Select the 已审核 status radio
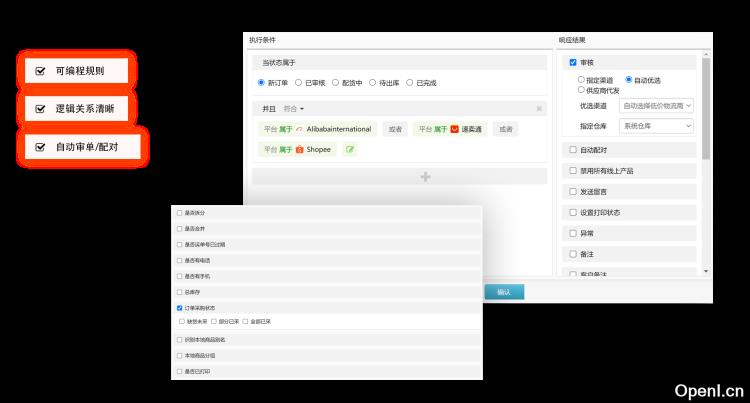Image resolution: width=750 pixels, height=403 pixels. pyautogui.click(x=298, y=83)
